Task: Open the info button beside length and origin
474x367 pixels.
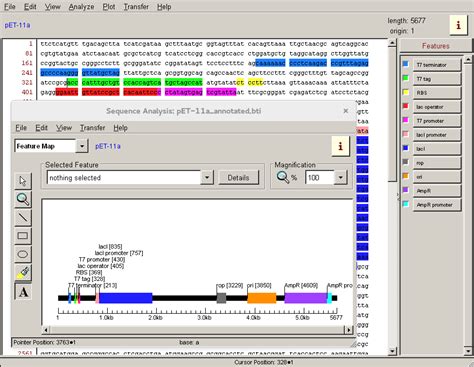Action: point(458,25)
